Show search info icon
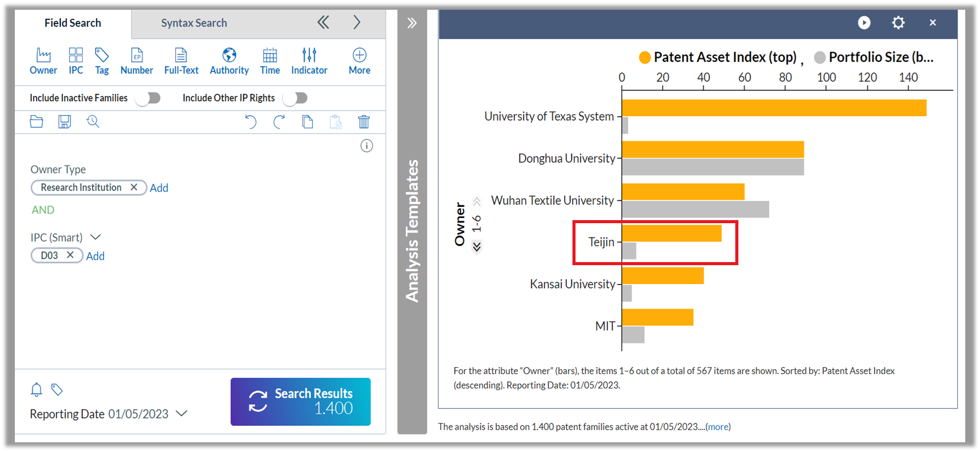 point(367,146)
